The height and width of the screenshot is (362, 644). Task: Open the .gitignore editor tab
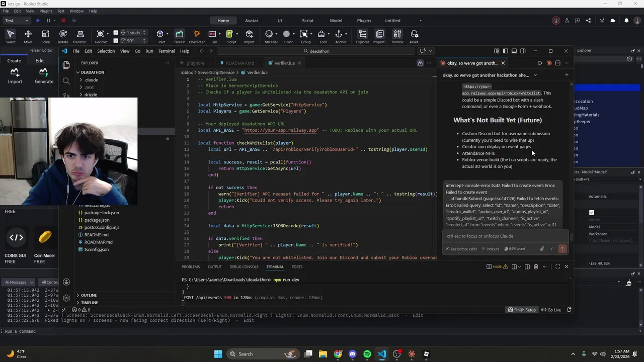click(x=195, y=63)
